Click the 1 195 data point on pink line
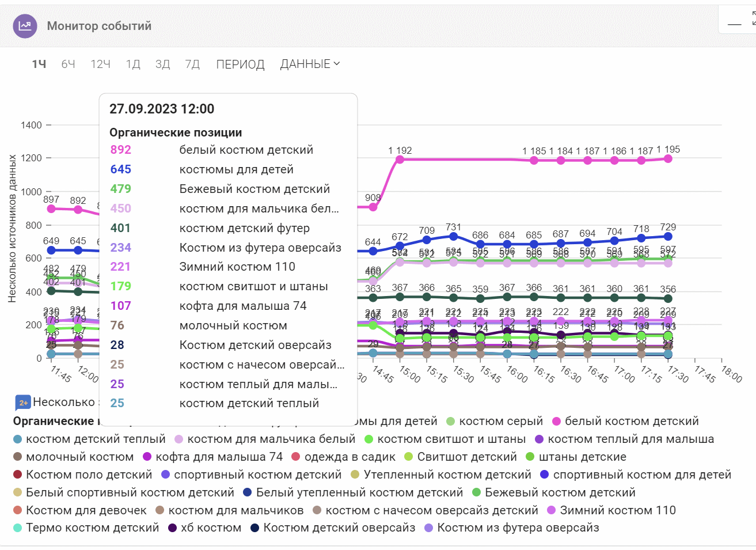The height and width of the screenshot is (550, 756). click(668, 158)
